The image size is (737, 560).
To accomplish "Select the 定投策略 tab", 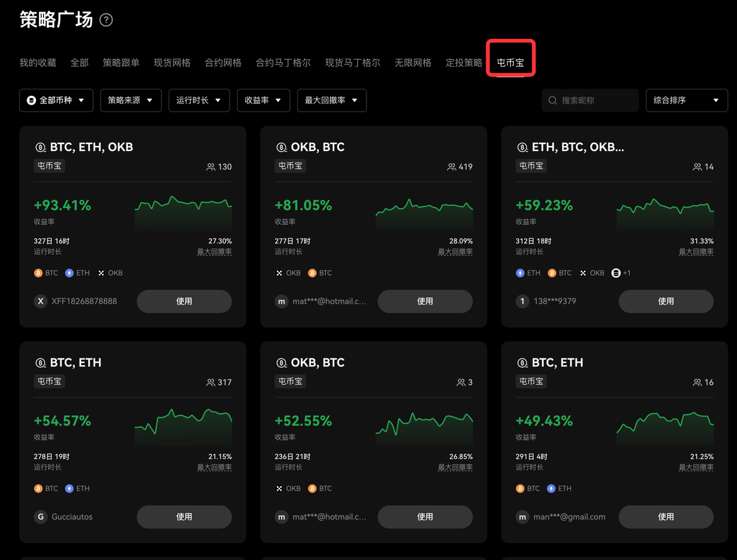I will pos(464,63).
